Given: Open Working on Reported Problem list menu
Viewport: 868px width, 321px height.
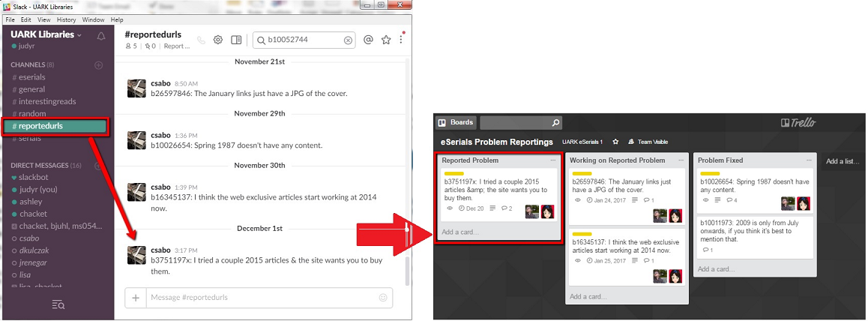Looking at the screenshot, I should coord(681,160).
